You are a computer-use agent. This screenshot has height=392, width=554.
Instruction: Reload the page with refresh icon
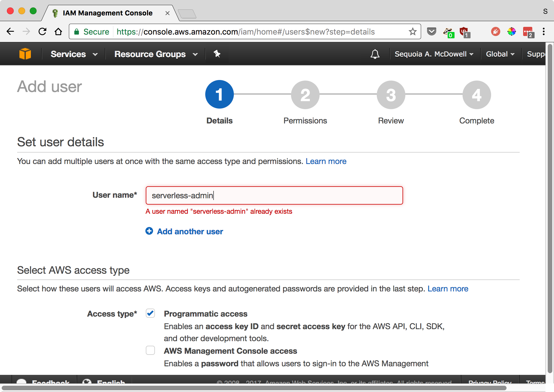[42, 31]
